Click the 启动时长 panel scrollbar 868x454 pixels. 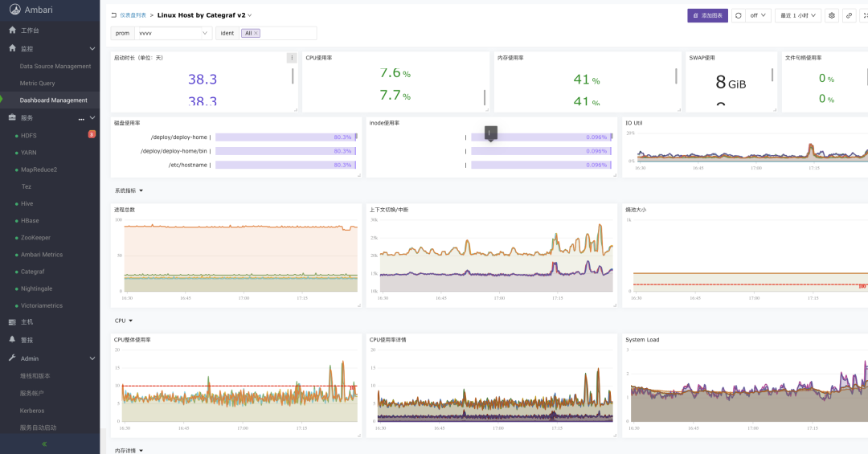(293, 76)
